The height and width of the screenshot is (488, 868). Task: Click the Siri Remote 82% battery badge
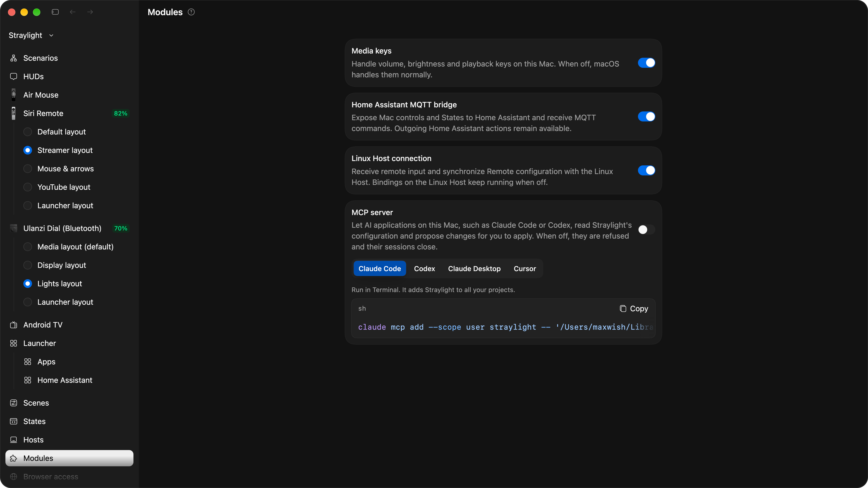click(121, 114)
